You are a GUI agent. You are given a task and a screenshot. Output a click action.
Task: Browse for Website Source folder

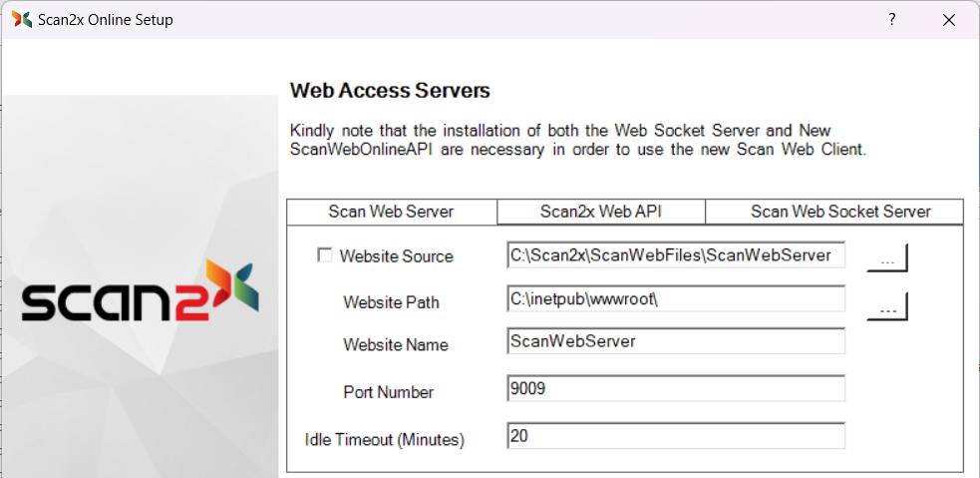tap(887, 257)
